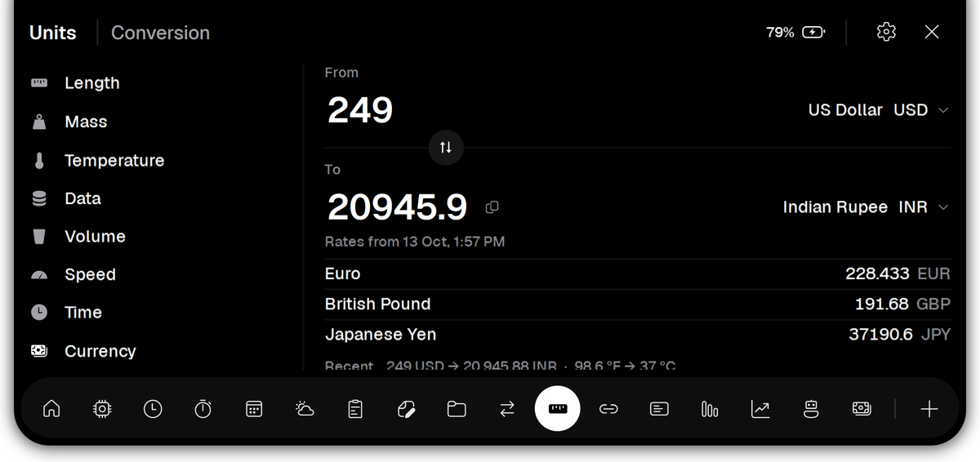
Task: Open the Indian Rupee INR dropdown
Action: [x=866, y=207]
